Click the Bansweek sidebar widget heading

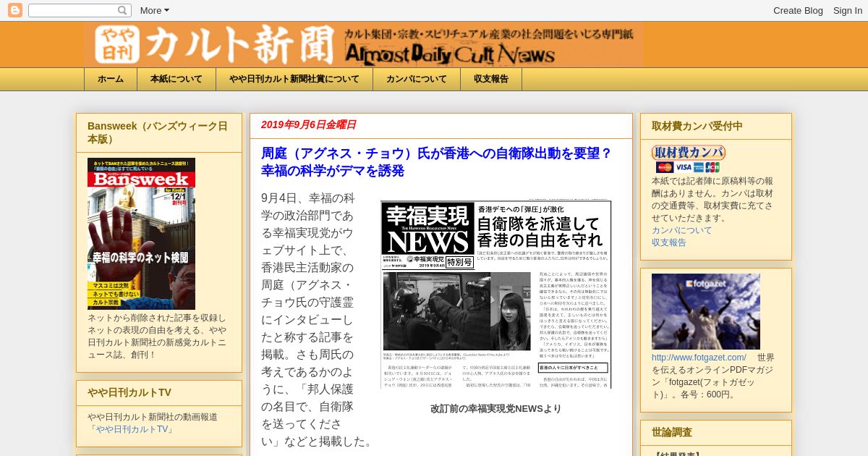[158, 132]
